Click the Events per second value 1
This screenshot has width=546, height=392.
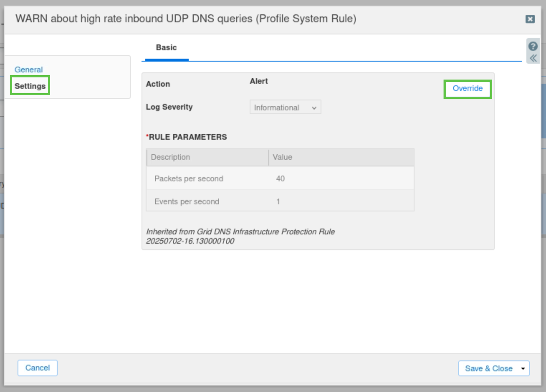point(278,202)
